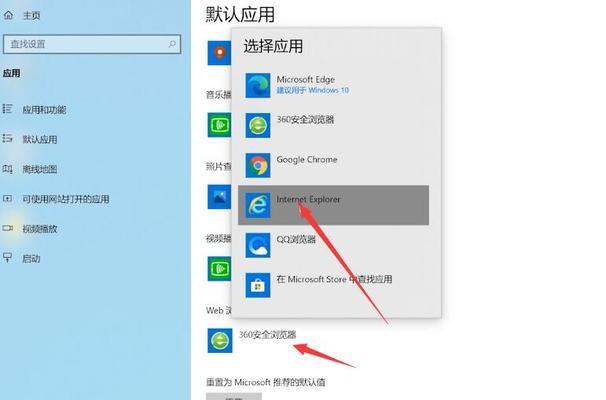Click the search magnifier icon in 查找设置
The width and height of the screenshot is (606, 400).
pyautogui.click(x=172, y=44)
